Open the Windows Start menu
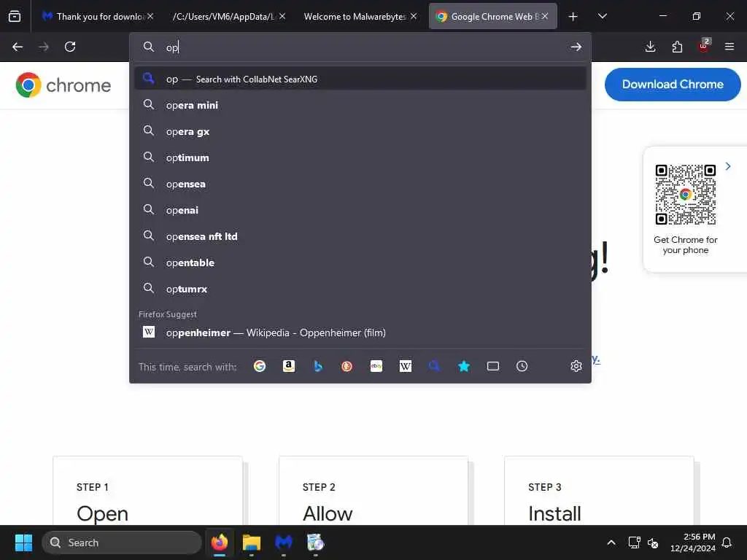 click(23, 542)
